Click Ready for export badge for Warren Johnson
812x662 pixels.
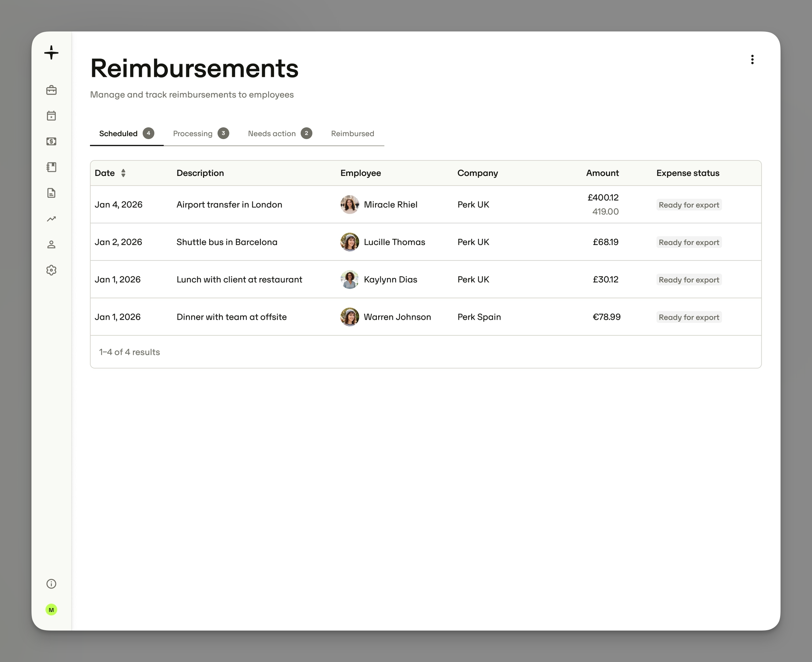pyautogui.click(x=689, y=317)
